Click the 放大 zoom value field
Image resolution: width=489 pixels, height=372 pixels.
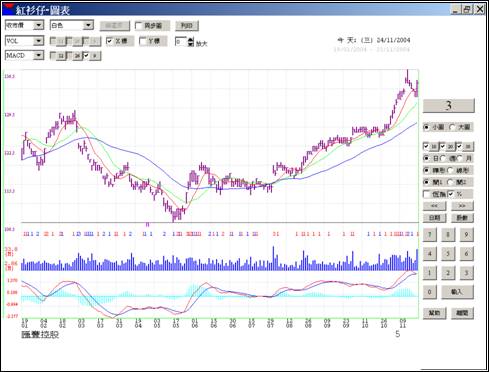point(181,42)
